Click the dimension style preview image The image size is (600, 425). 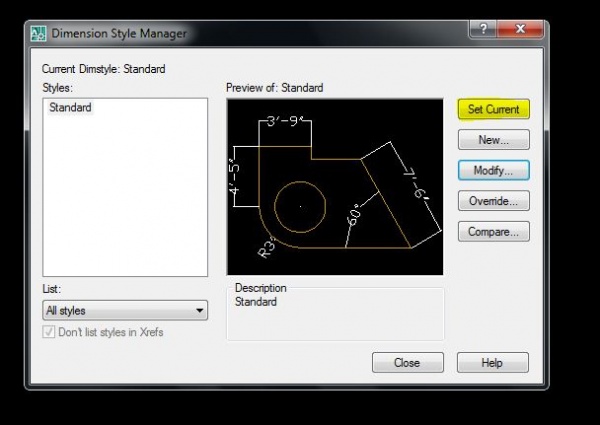335,187
